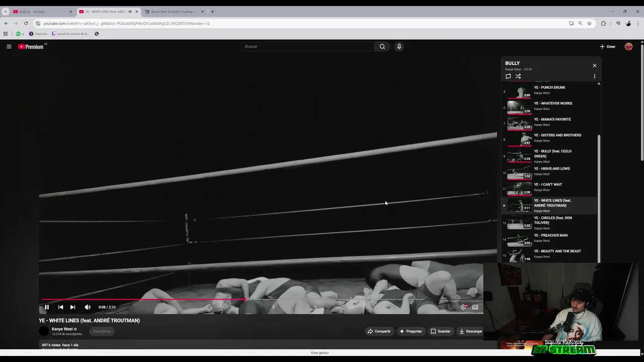Close the BULLY playlist panel
The width and height of the screenshot is (644, 362).
point(595,65)
